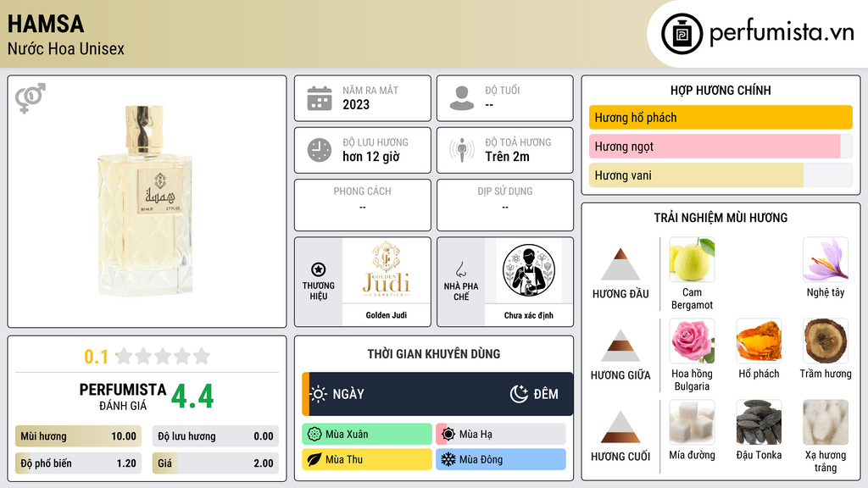
Task: Click the Độ phổ biến 1.20 rating bar
Action: [79, 463]
